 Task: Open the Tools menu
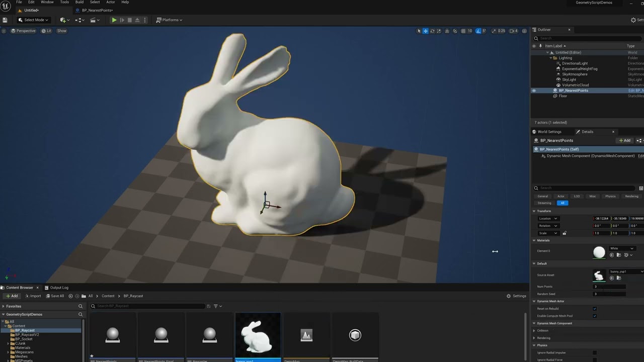click(x=64, y=2)
